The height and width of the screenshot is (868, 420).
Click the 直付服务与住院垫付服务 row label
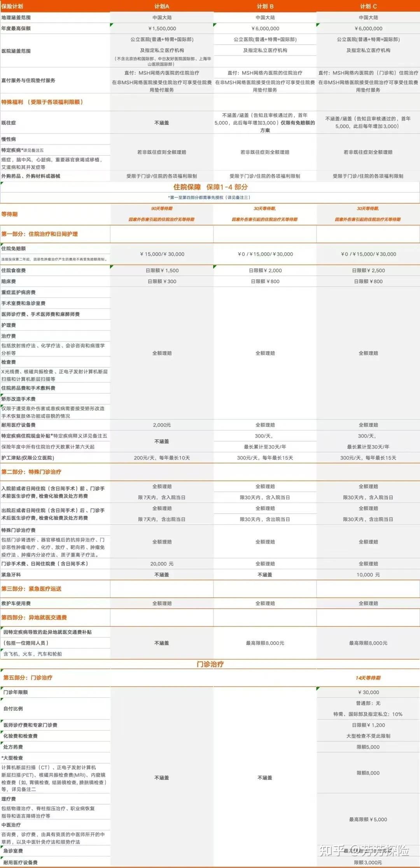28,81
